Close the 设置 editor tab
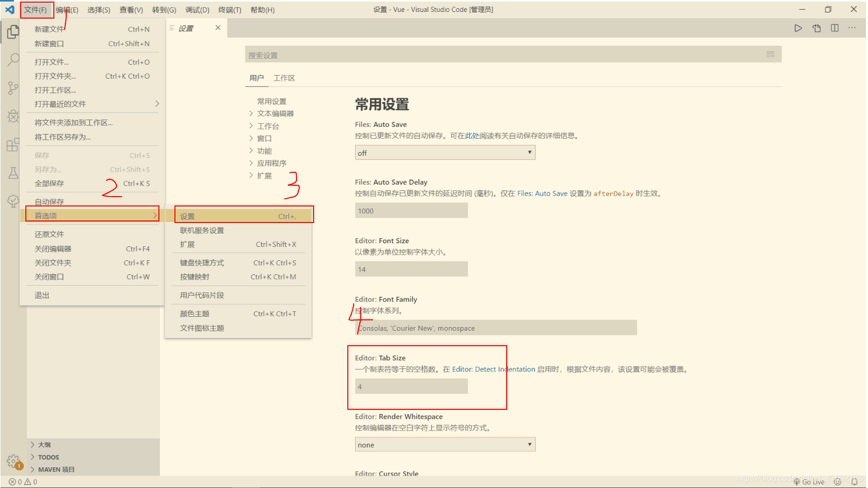The image size is (868, 488). point(218,27)
